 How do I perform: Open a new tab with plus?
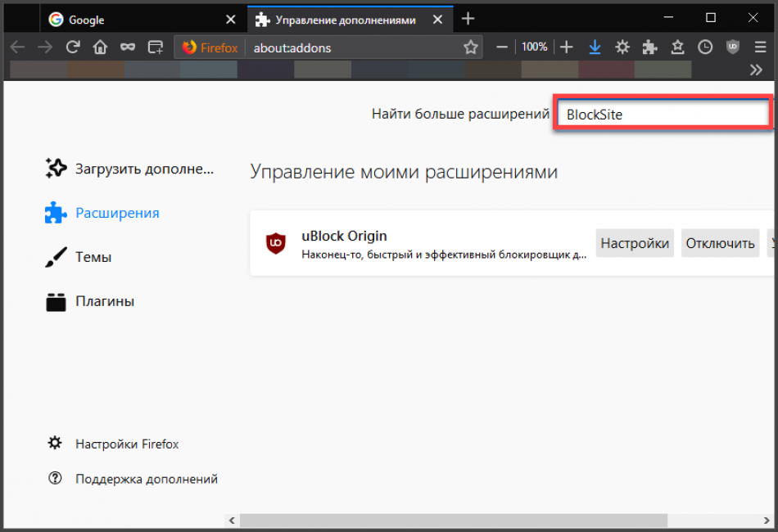468,19
